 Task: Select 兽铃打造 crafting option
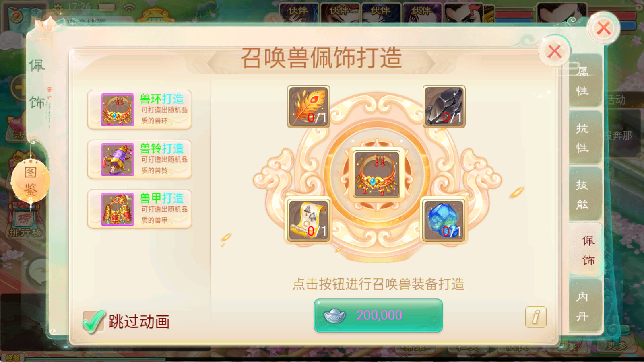point(140,159)
